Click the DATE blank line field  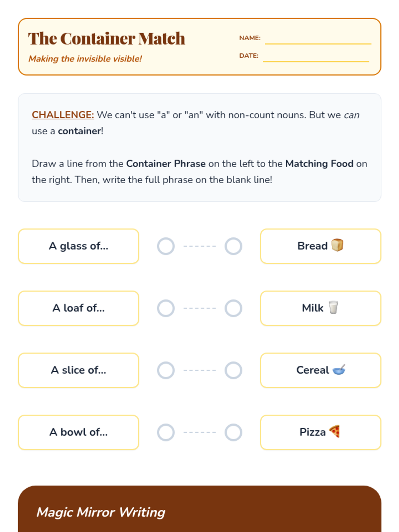pos(316,57)
